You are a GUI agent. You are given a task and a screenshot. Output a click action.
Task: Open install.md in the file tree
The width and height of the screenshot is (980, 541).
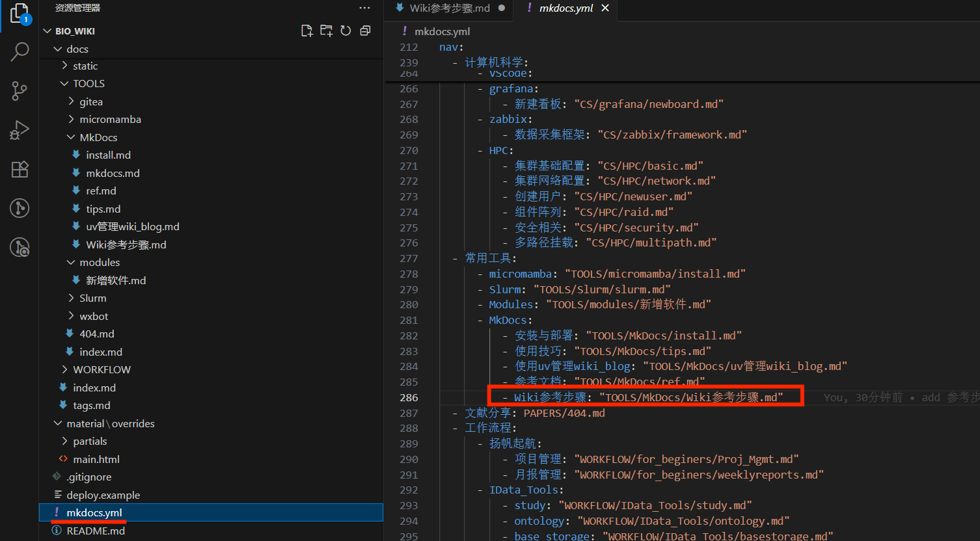pos(108,155)
